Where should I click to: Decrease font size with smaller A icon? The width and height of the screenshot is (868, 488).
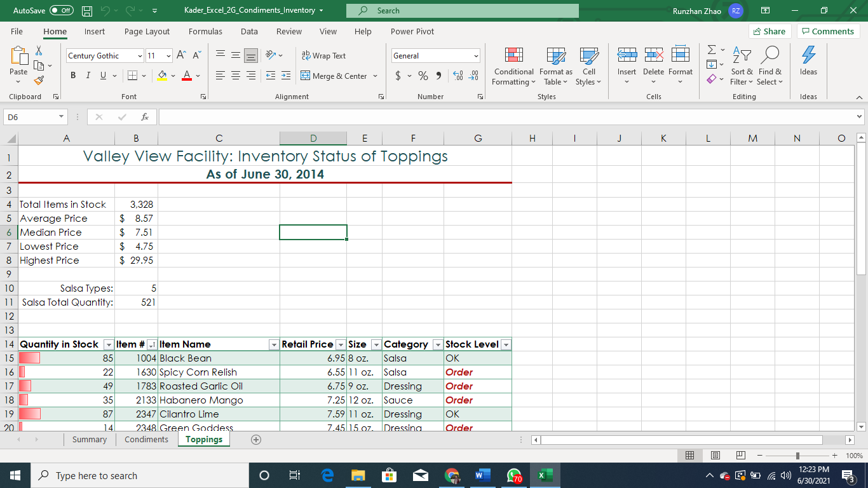196,56
